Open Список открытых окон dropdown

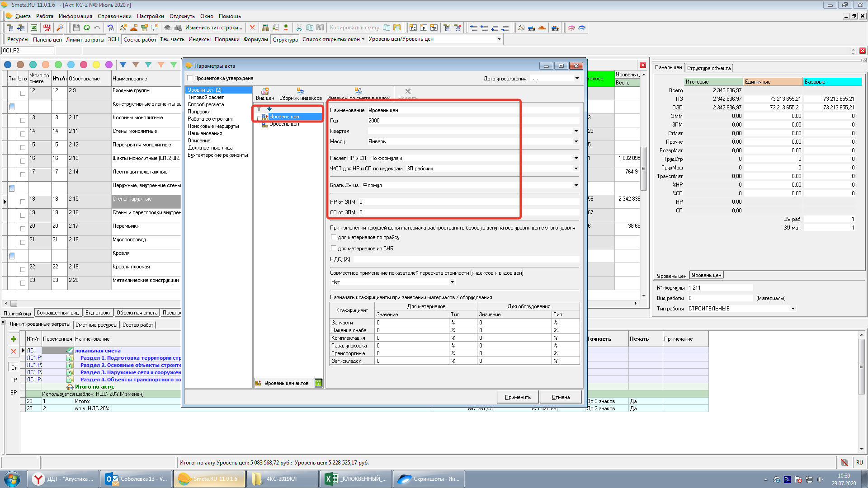pyautogui.click(x=333, y=39)
